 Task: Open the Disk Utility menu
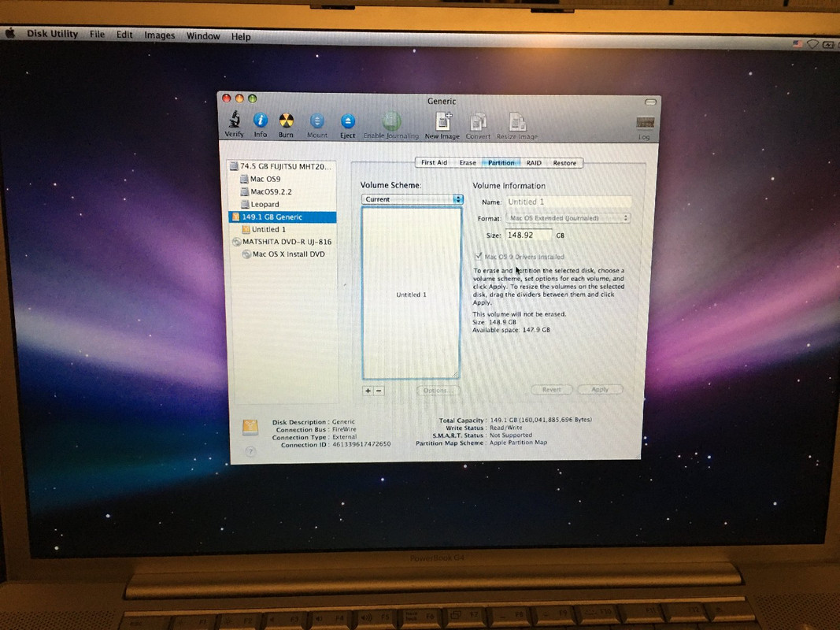pyautogui.click(x=53, y=33)
